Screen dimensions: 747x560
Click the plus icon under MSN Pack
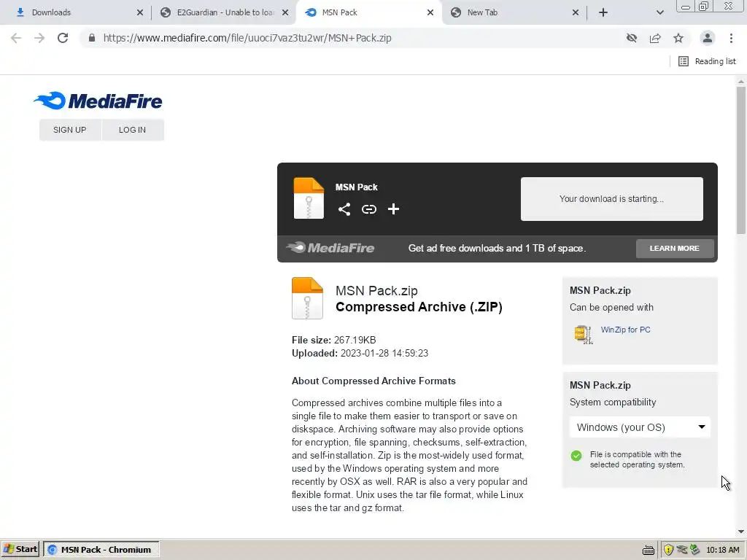point(393,209)
